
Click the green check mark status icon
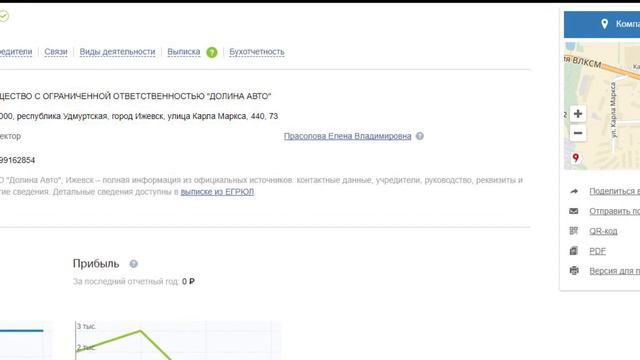(x=3, y=16)
